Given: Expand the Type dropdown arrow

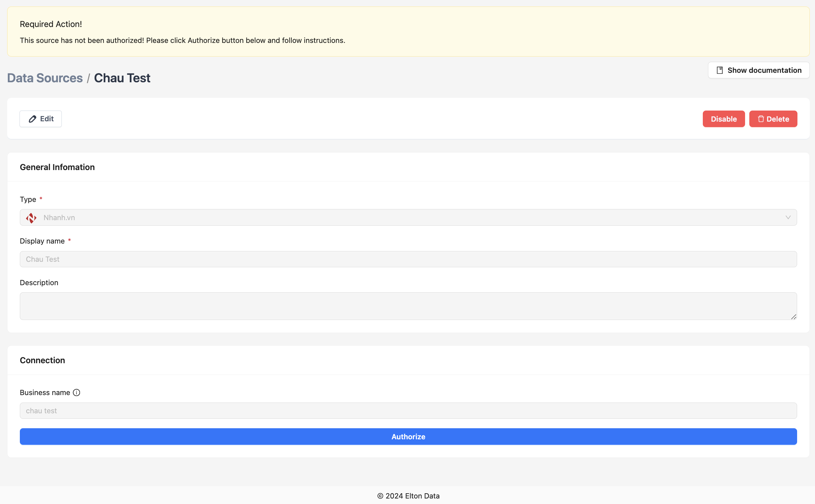Looking at the screenshot, I should click(788, 217).
